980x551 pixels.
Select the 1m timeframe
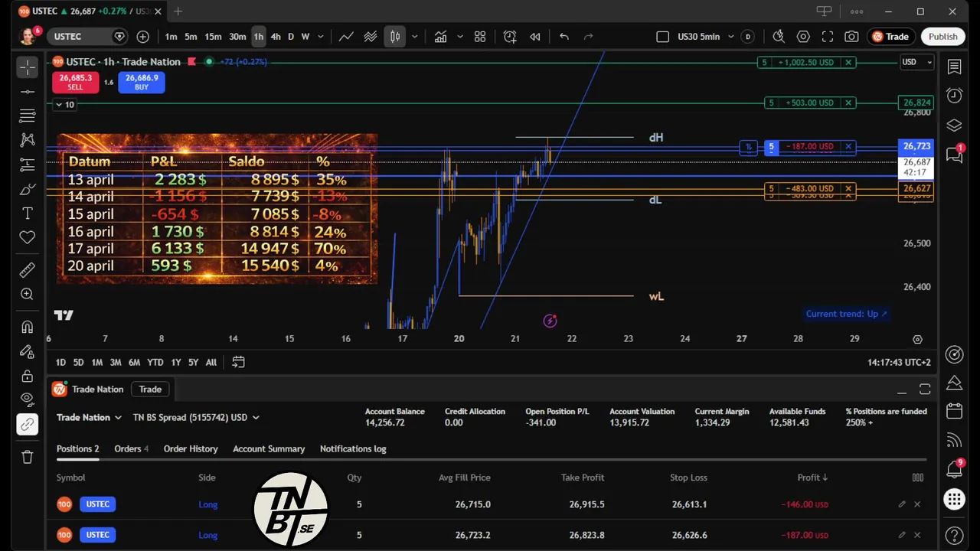tap(171, 37)
